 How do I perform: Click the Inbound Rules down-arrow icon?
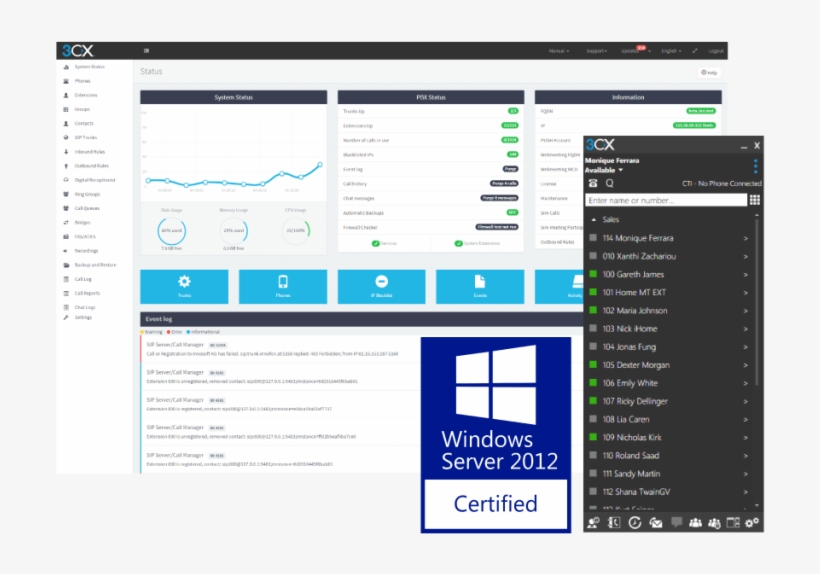point(66,152)
